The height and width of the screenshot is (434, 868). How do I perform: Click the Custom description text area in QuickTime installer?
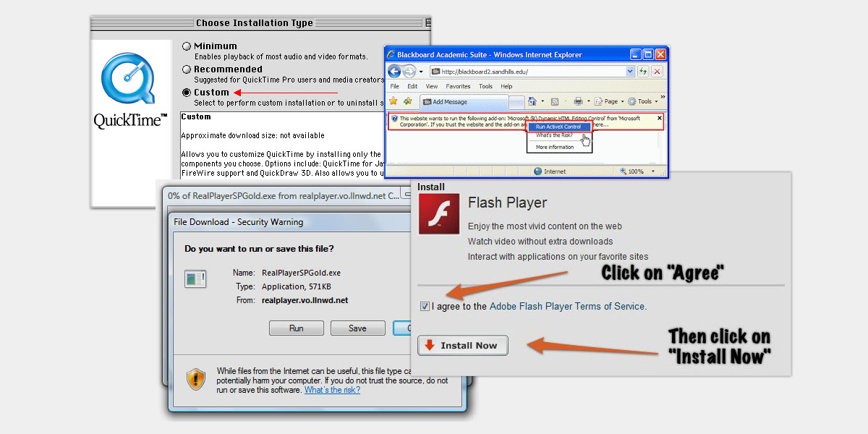coord(282,145)
